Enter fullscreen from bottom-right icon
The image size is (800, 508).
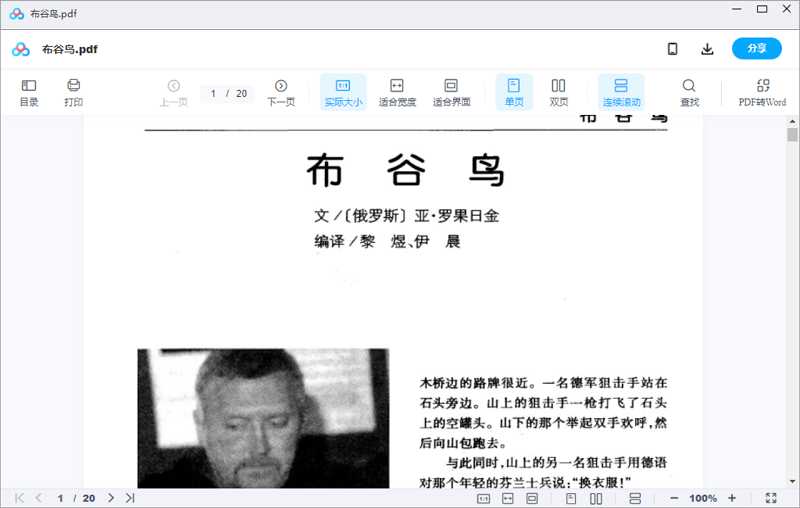click(771, 498)
